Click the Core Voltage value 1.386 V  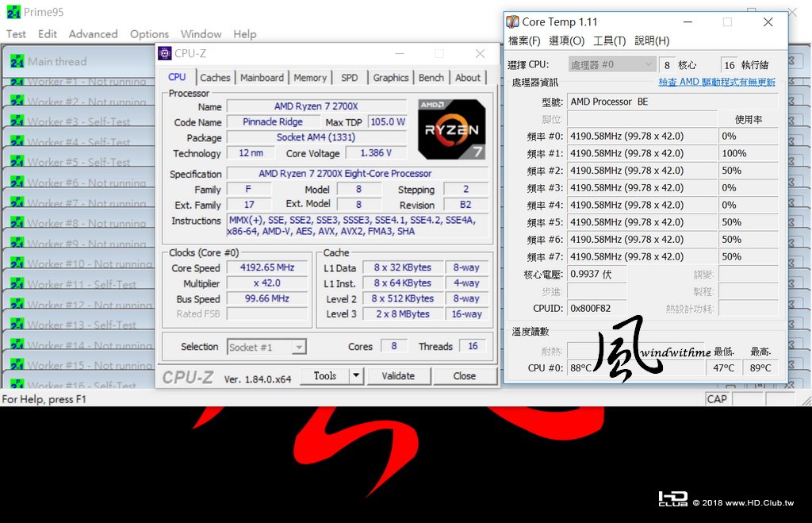(376, 153)
